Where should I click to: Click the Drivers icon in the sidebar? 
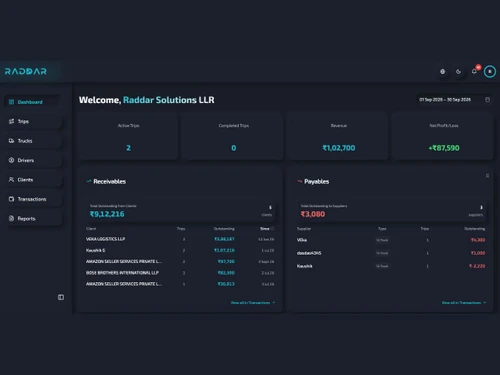point(11,160)
